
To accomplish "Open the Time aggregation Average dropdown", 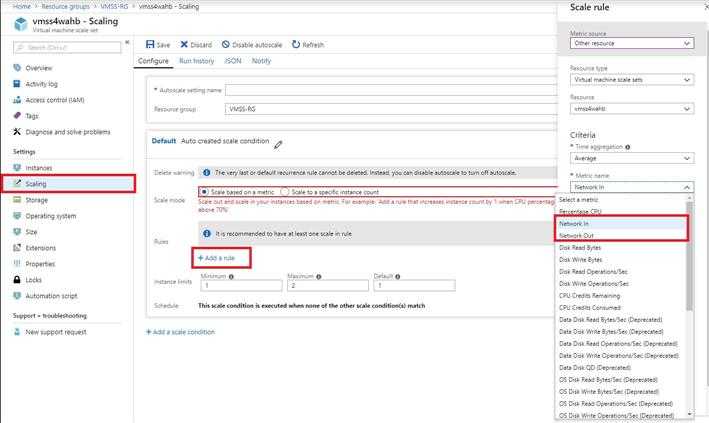I will click(x=632, y=158).
